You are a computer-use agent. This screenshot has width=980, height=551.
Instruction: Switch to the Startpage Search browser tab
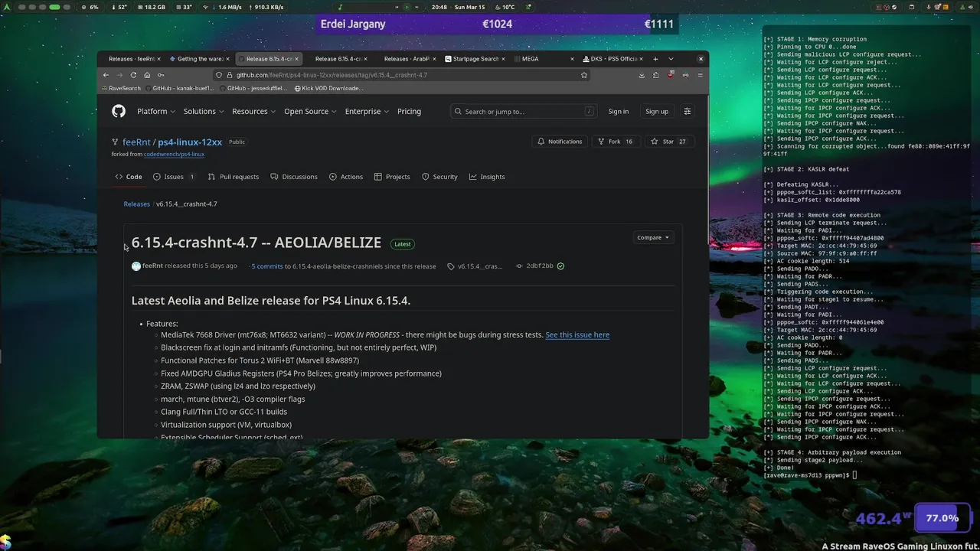[475, 59]
